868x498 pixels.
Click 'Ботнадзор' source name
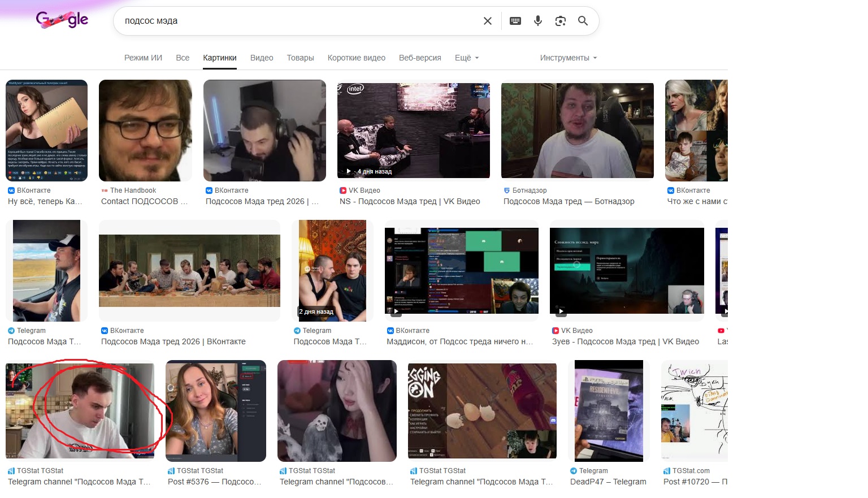click(x=530, y=190)
